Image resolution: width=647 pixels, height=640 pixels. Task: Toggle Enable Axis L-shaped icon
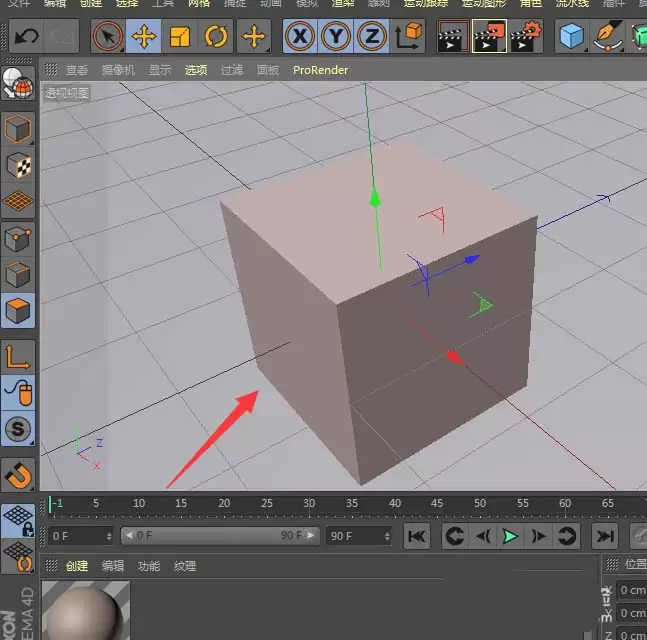18,357
